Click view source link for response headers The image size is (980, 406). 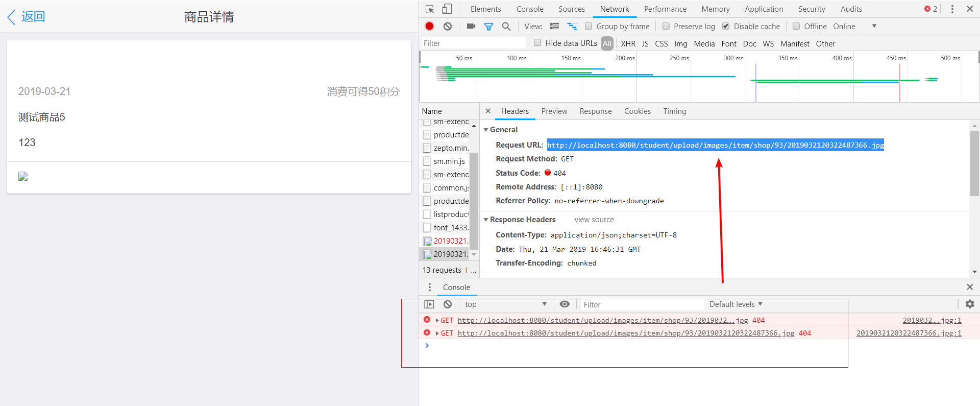point(594,220)
